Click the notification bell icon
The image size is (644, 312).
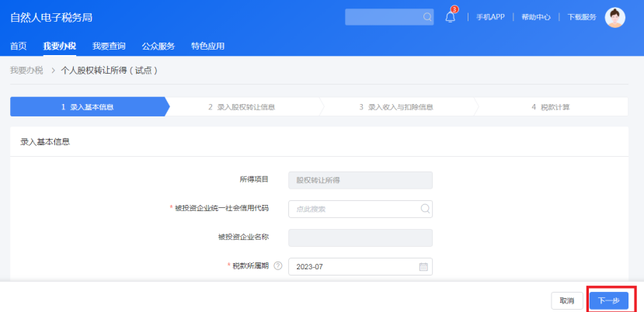point(451,17)
